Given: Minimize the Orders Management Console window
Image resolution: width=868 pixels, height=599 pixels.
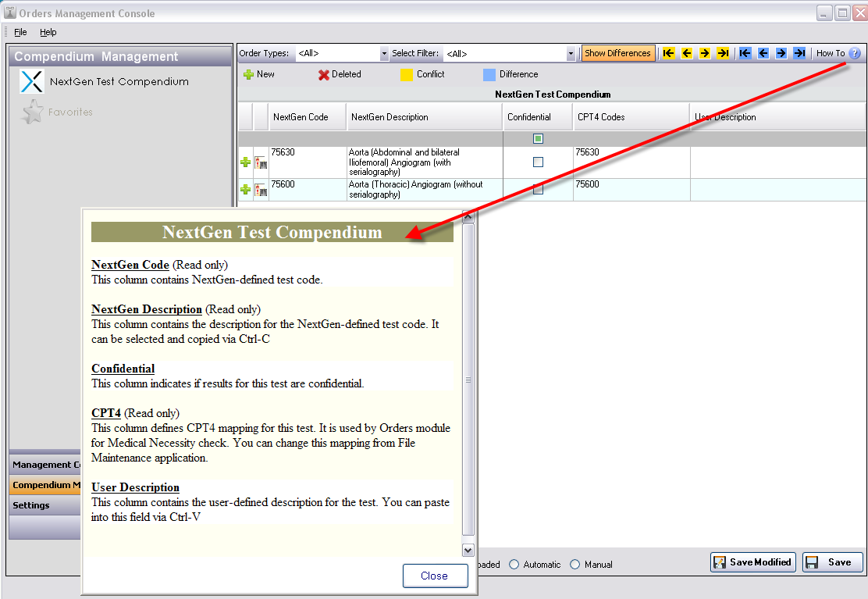Looking at the screenshot, I should tap(824, 12).
